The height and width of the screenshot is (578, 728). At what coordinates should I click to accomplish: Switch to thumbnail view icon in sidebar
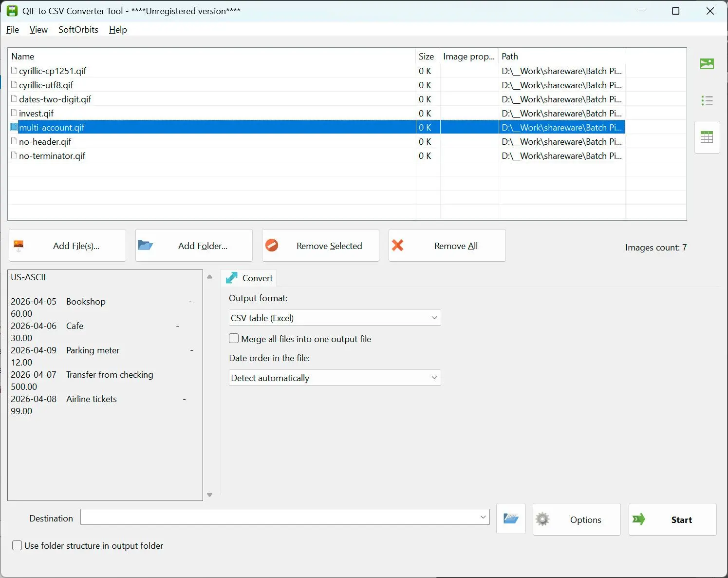pos(707,64)
